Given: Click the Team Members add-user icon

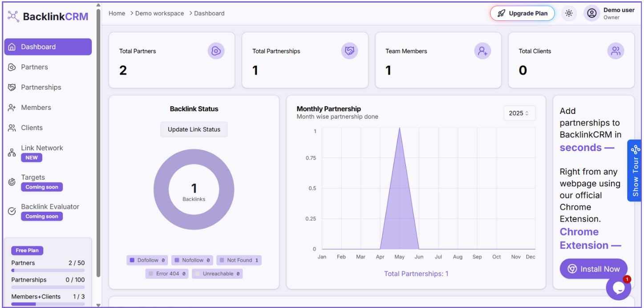Looking at the screenshot, I should point(482,51).
